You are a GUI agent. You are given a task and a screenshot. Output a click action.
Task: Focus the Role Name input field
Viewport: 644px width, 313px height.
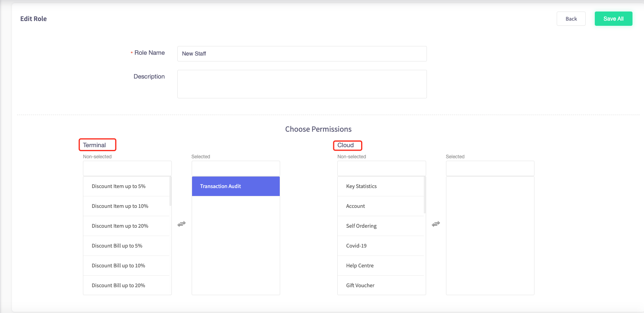pos(302,54)
